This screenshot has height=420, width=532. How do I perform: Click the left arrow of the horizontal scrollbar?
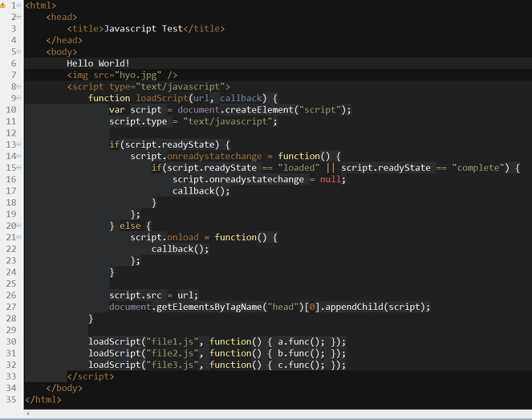(x=28, y=414)
